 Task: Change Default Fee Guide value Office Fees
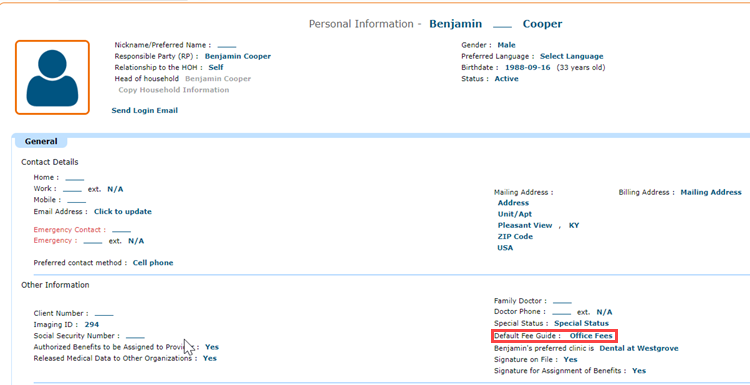coord(591,336)
